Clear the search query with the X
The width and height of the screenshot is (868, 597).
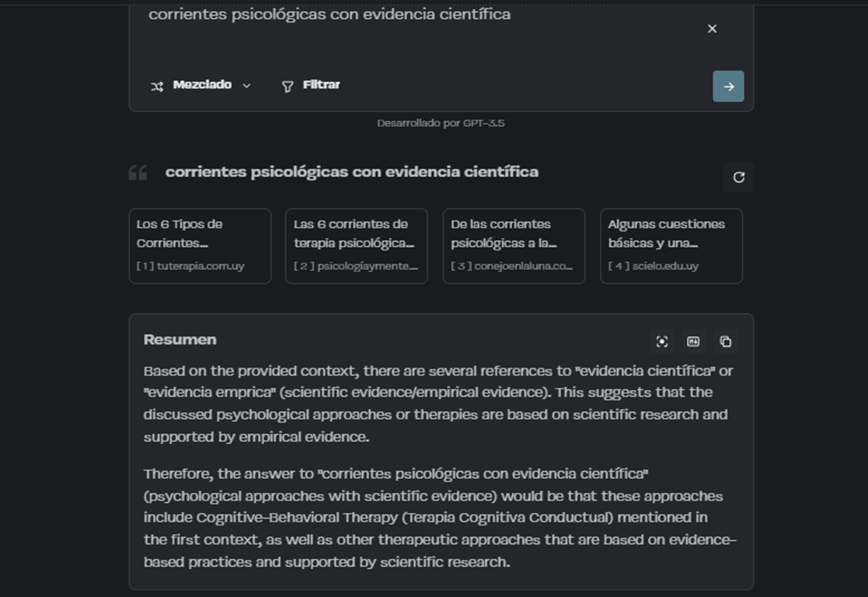pyautogui.click(x=712, y=29)
